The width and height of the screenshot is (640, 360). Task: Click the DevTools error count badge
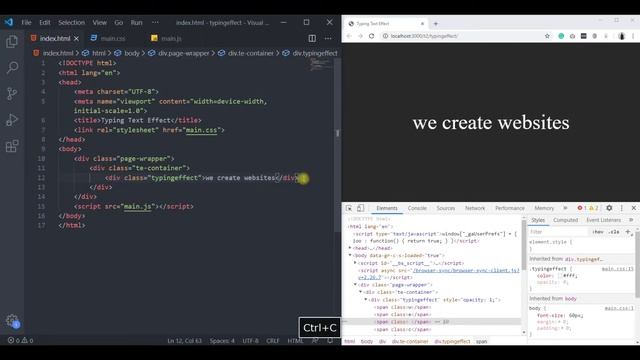tap(582, 208)
